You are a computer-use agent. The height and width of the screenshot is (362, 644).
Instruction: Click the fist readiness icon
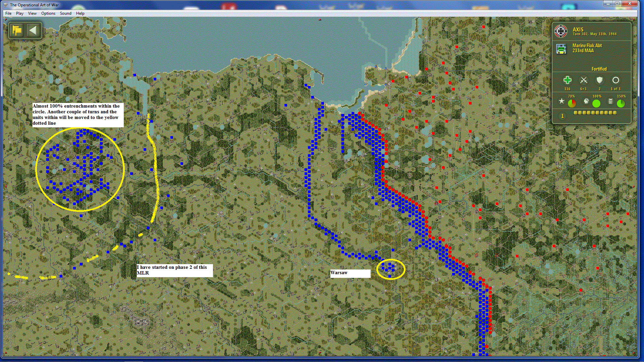click(x=586, y=101)
